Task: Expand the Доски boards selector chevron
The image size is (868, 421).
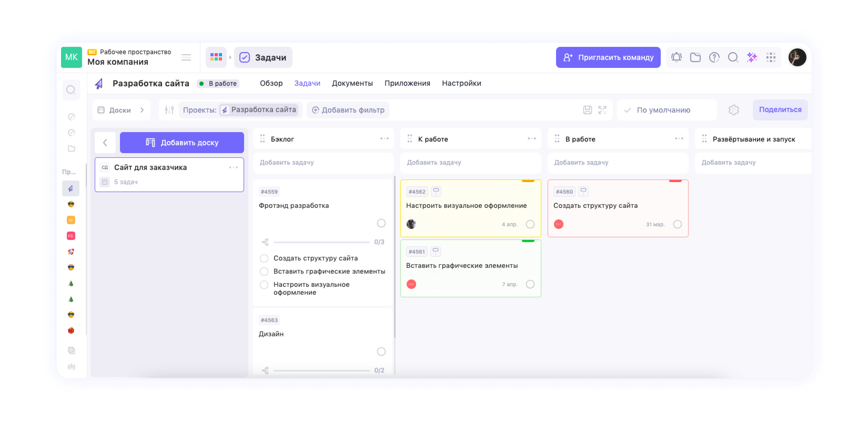Action: click(142, 110)
